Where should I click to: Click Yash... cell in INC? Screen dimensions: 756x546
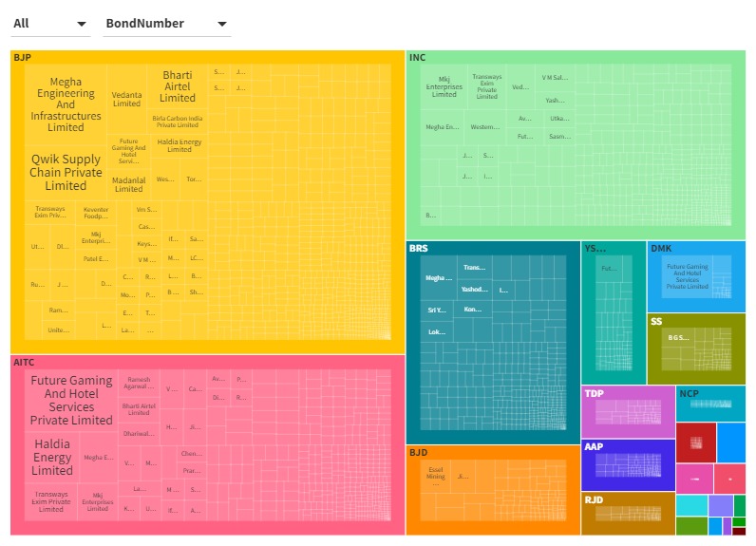555,101
